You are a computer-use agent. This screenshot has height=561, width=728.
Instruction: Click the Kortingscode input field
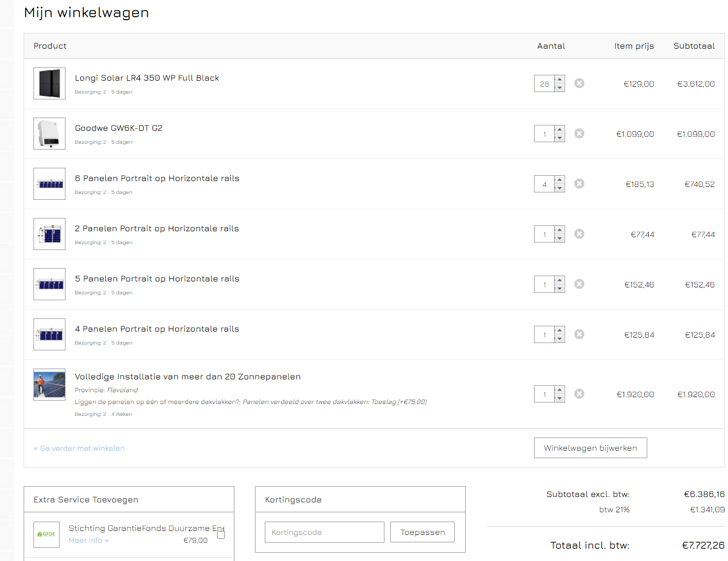324,532
